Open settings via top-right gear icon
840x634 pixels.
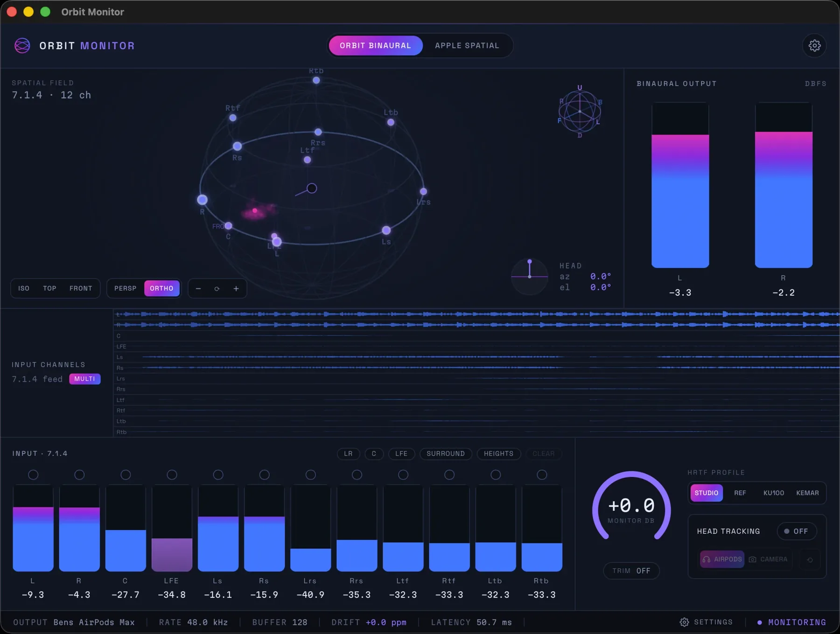click(x=814, y=45)
